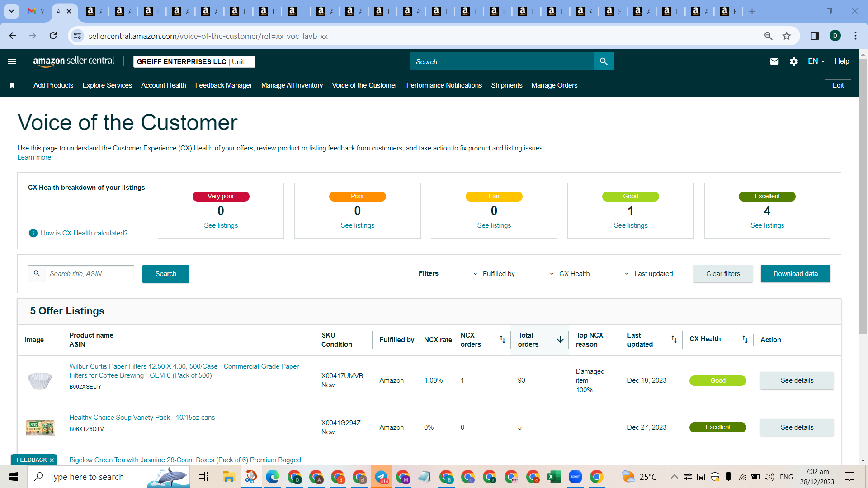Expand the Last updated filter dropdown
The height and width of the screenshot is (488, 868).
coord(649,274)
